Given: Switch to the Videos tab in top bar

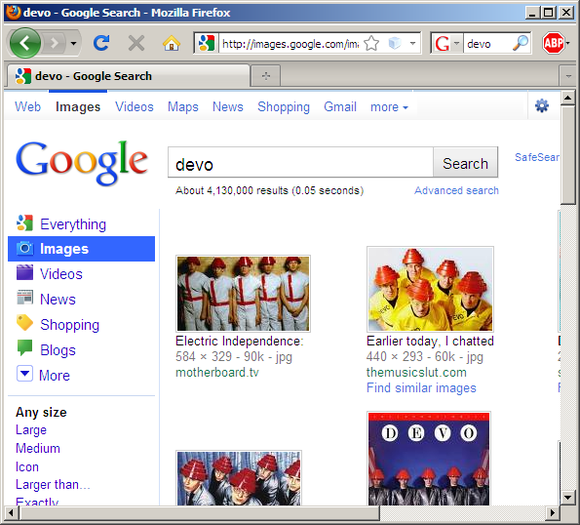Looking at the screenshot, I should tap(134, 107).
